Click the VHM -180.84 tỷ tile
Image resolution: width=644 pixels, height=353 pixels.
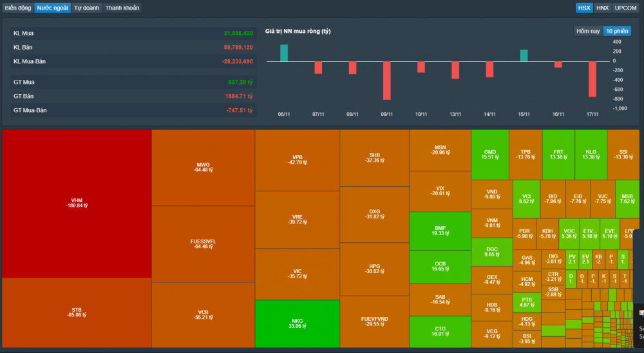tap(77, 204)
